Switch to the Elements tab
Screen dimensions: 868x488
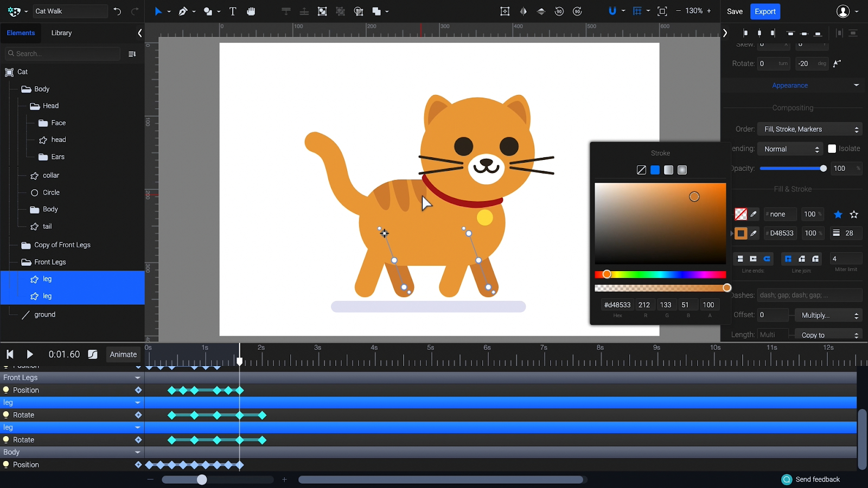tap(21, 33)
